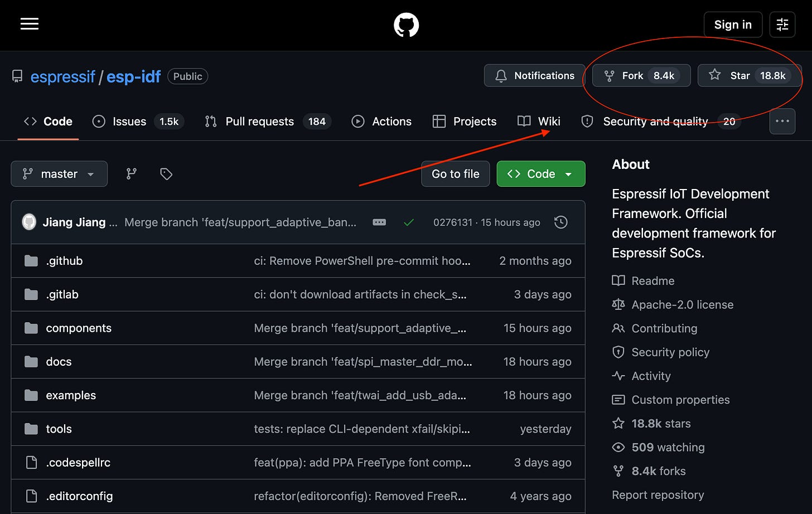The height and width of the screenshot is (514, 812).
Task: Click the .codespellrc file icon
Action: point(32,463)
